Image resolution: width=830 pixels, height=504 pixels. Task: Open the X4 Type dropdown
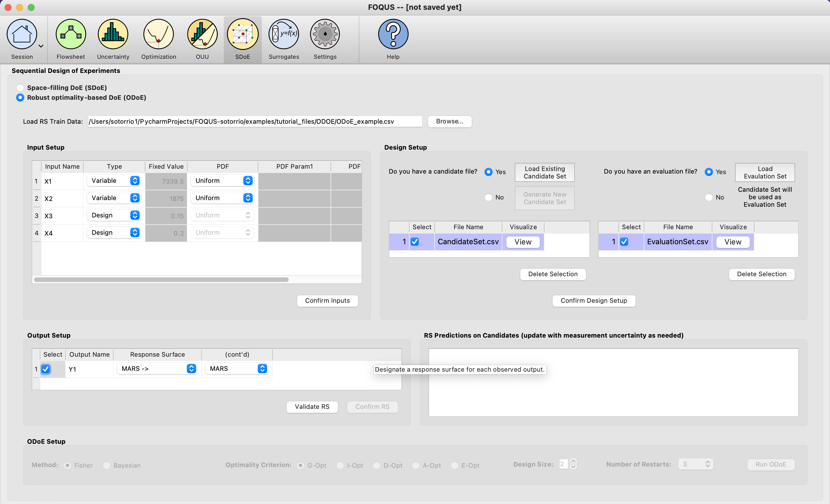pos(114,233)
